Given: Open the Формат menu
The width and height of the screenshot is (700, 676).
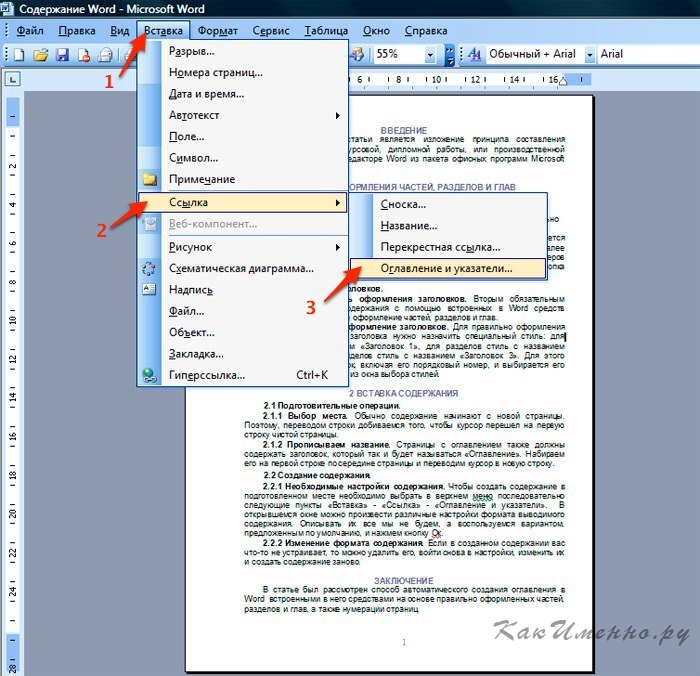Looking at the screenshot, I should click(217, 31).
